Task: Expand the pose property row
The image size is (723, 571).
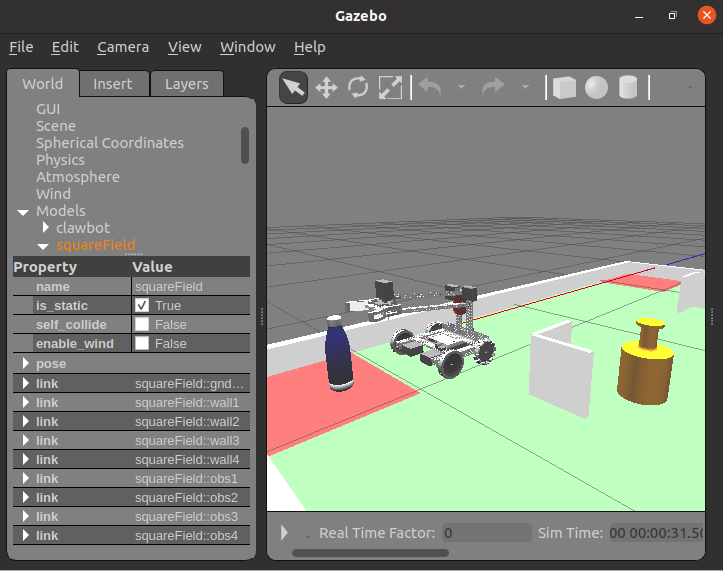Action: pos(26,364)
